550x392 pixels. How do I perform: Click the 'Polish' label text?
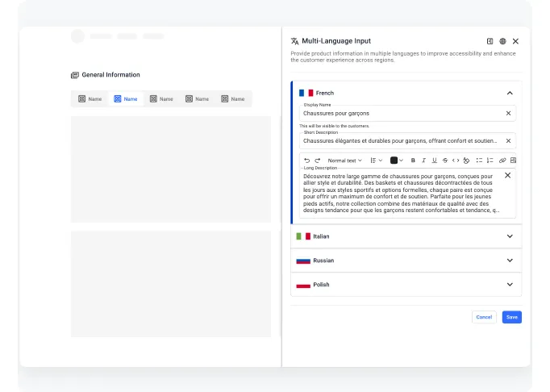pyautogui.click(x=321, y=284)
